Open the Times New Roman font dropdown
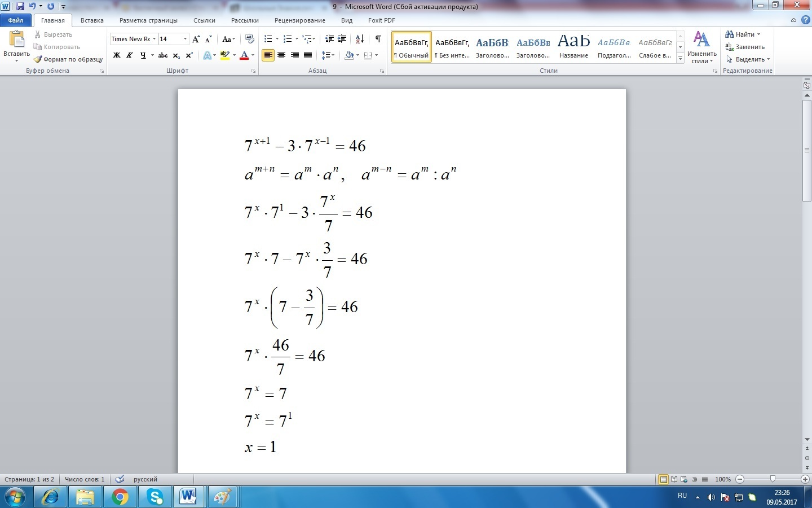This screenshot has height=508, width=812. click(154, 39)
